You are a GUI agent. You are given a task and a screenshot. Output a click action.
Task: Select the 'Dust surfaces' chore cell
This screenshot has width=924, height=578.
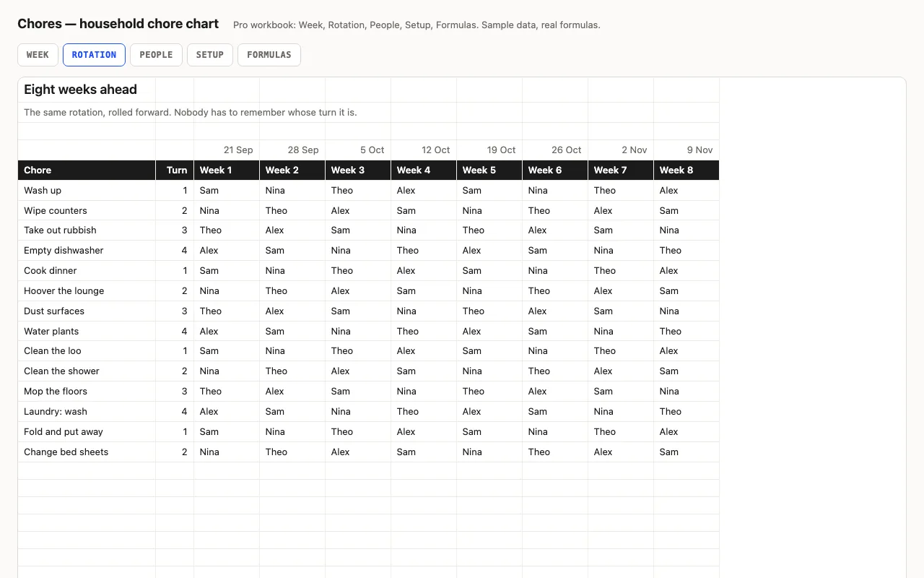(87, 311)
